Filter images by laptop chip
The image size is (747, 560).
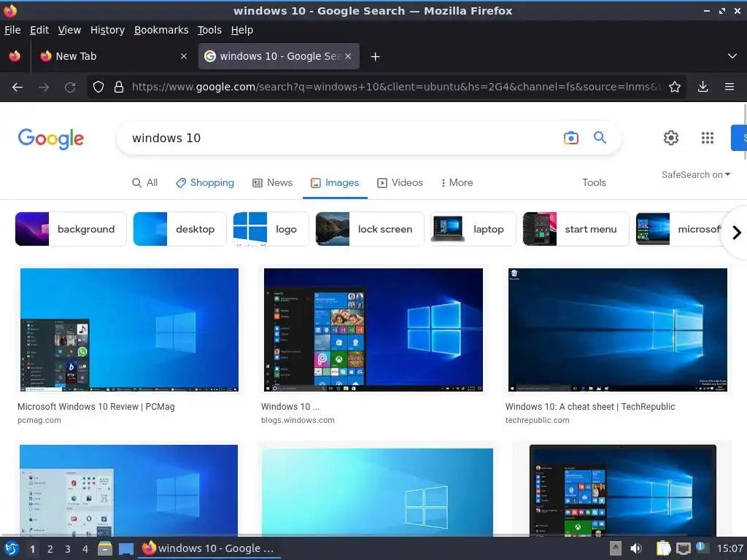(473, 229)
